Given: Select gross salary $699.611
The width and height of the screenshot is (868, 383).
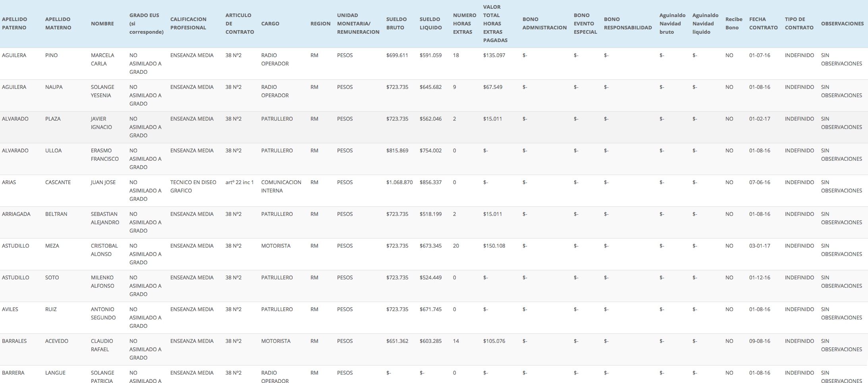Looking at the screenshot, I should [x=397, y=56].
